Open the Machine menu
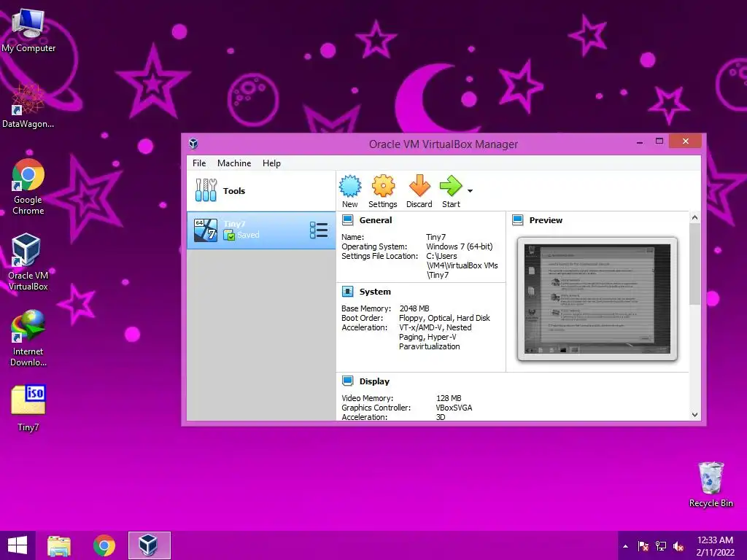The image size is (747, 560). 234,163
